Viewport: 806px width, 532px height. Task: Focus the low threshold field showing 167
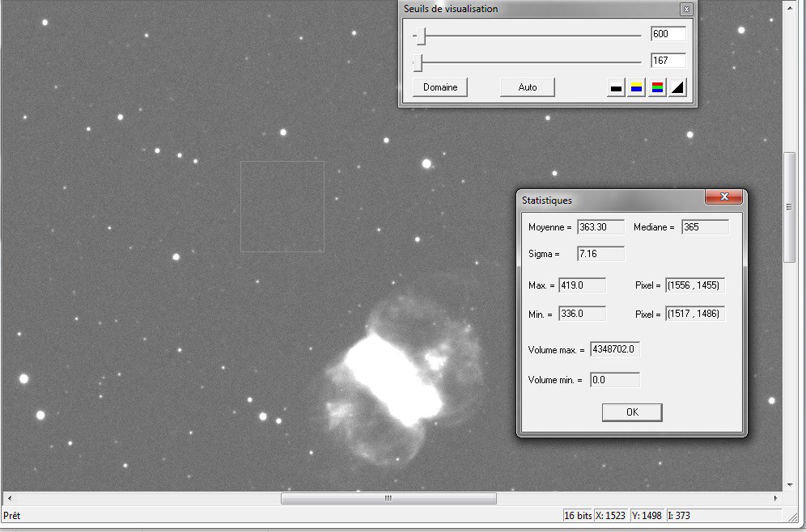point(668,61)
